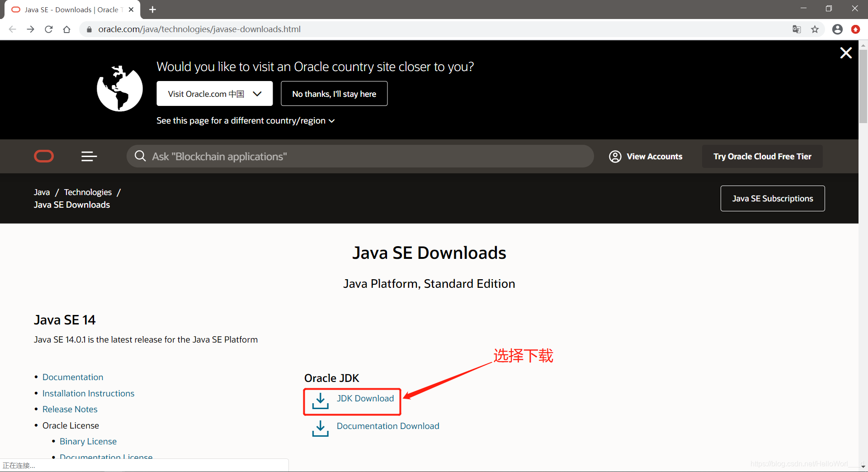Open the Technologies breadcrumb link
The height and width of the screenshot is (472, 868).
click(x=88, y=192)
